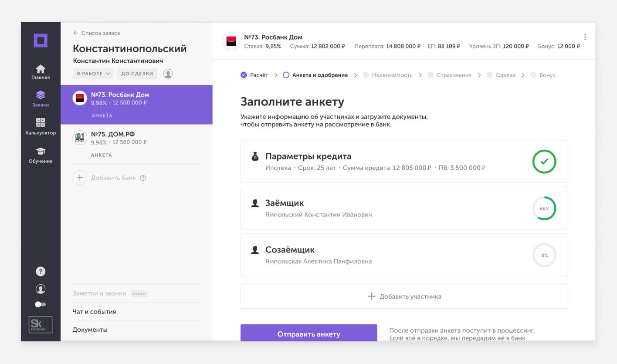Click Бонус: 12 000 ₽ value
Viewport: 617px width, 364px height.
pos(569,46)
